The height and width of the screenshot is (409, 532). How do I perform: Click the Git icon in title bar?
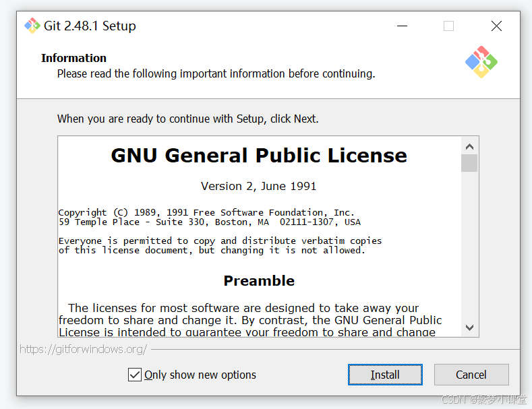[32, 26]
